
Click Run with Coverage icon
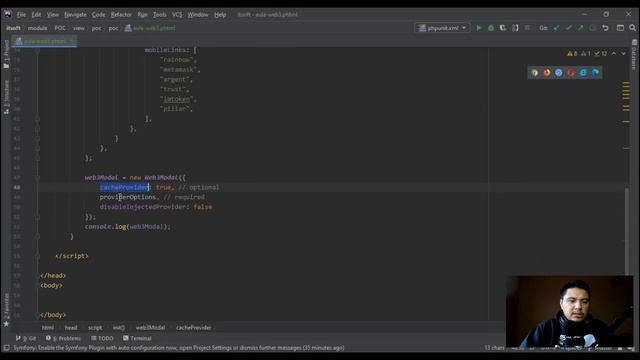[x=503, y=28]
